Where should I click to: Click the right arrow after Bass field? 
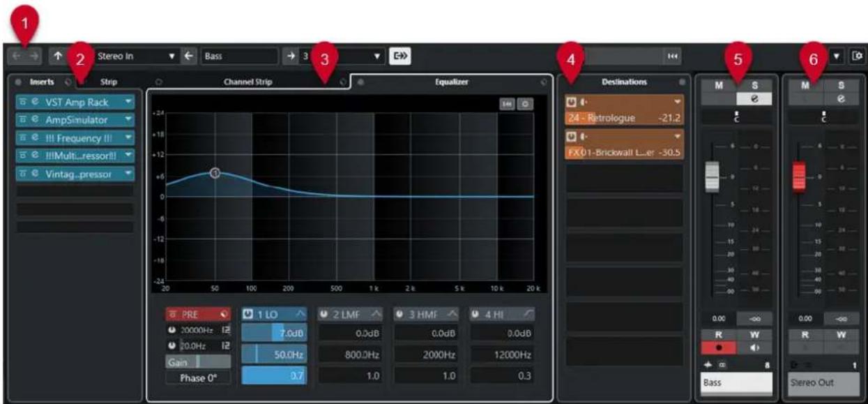(291, 55)
